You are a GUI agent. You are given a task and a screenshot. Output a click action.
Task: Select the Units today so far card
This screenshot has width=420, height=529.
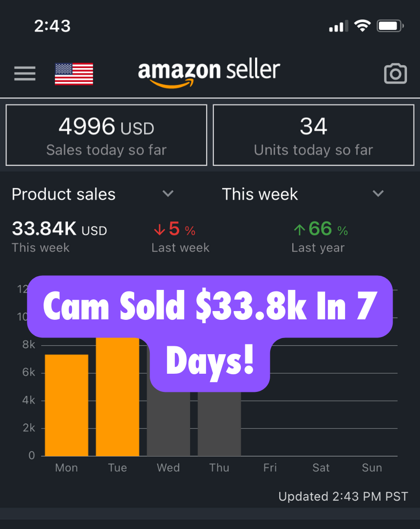tap(313, 135)
